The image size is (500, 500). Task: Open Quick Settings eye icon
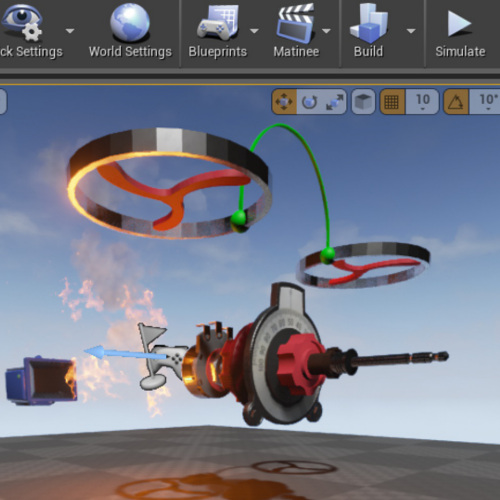(22, 22)
